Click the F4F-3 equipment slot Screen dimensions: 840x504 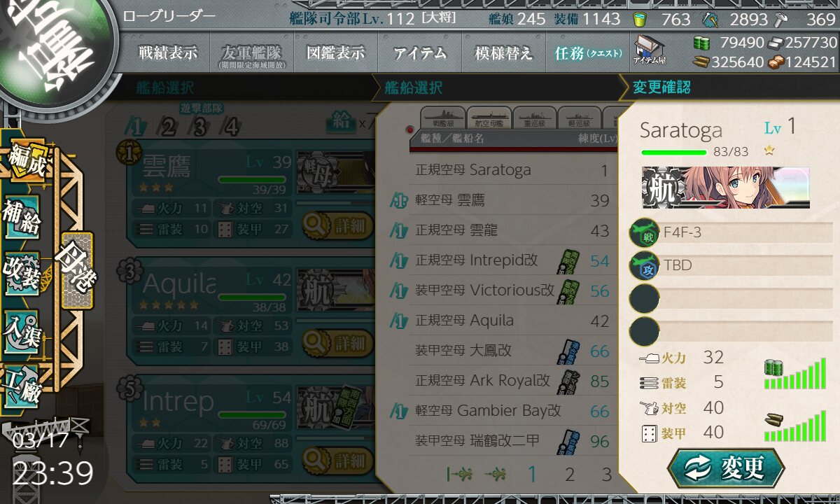pos(731,232)
